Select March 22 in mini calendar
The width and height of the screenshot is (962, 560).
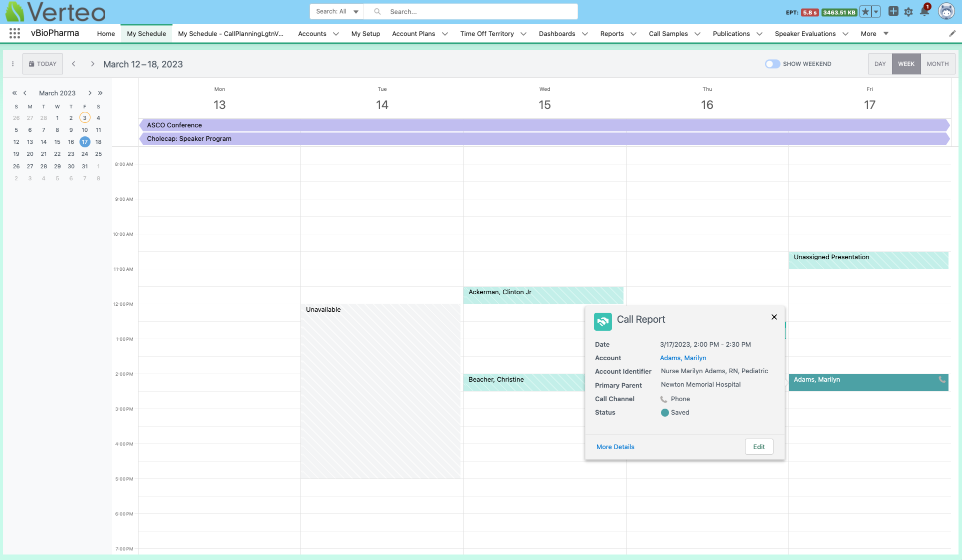(57, 154)
